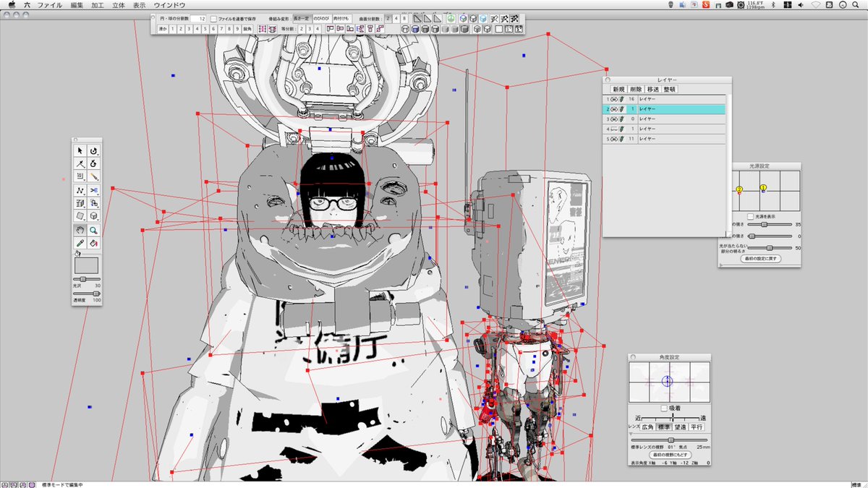Viewport: 868px width, 488px height.
Task: Toggle visibility of hidden layer 4
Action: click(x=614, y=128)
